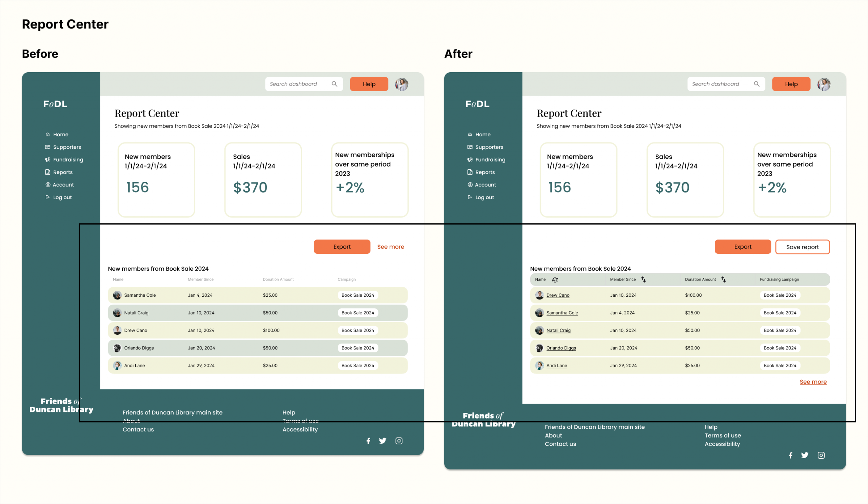Click Help button in Before header
The height and width of the screenshot is (504, 868).
pos(369,84)
